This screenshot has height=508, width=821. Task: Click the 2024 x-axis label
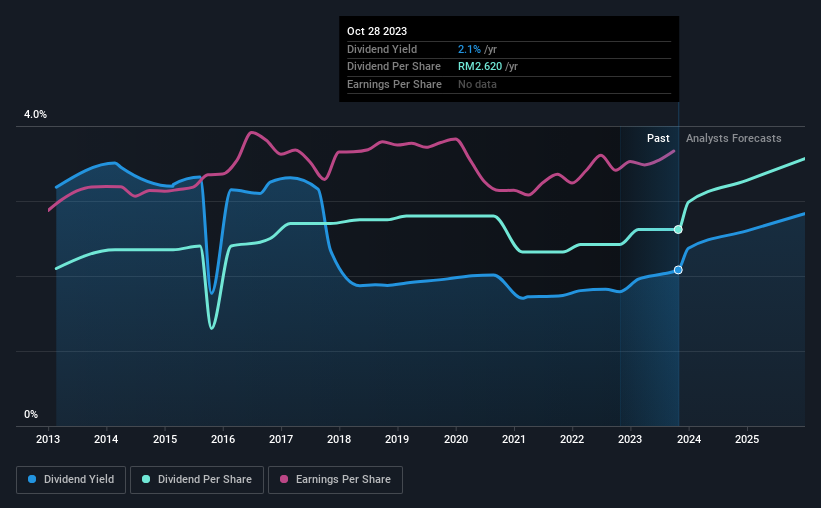689,439
